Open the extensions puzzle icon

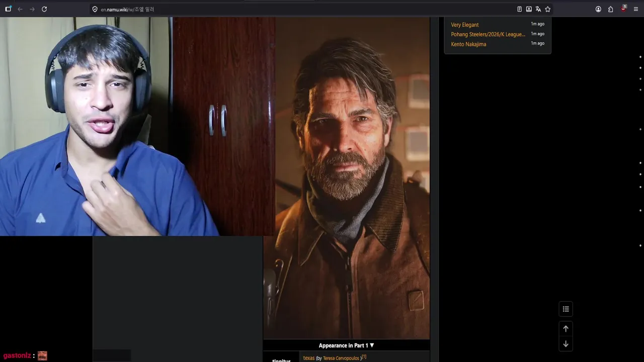[610, 9]
